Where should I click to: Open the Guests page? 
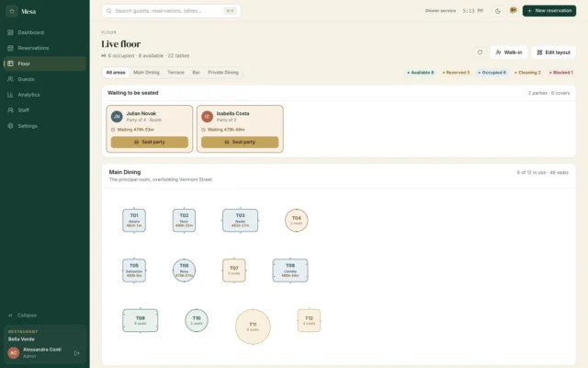(45, 79)
